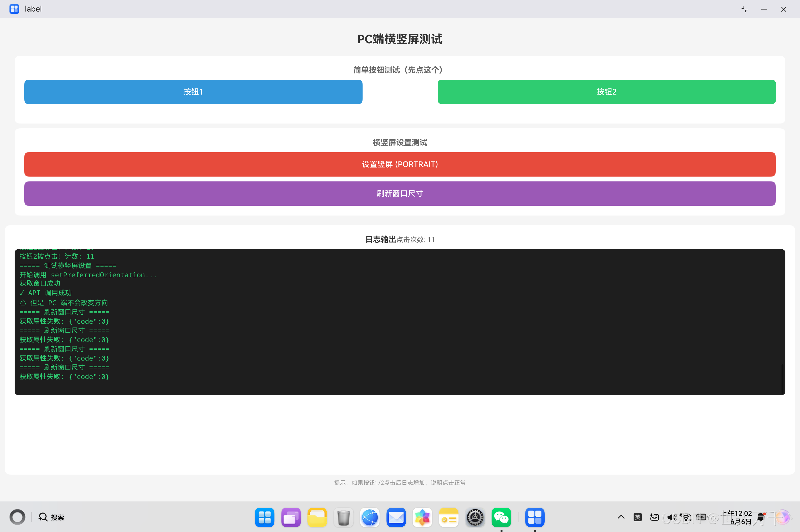Click the label app icon in title bar
The image size is (800, 532).
click(14, 9)
